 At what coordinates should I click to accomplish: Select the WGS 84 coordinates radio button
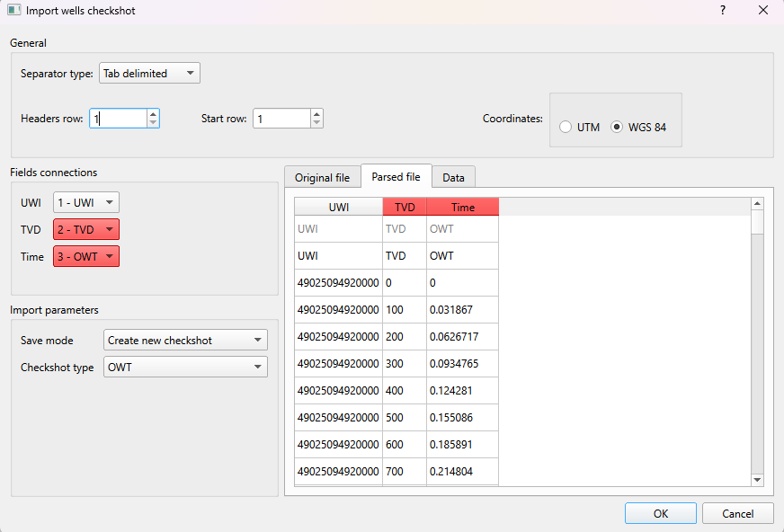pyautogui.click(x=617, y=127)
